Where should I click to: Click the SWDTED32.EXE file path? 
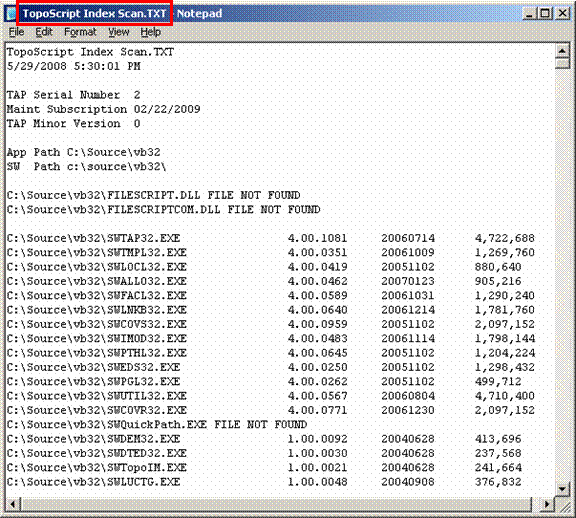coord(97,453)
